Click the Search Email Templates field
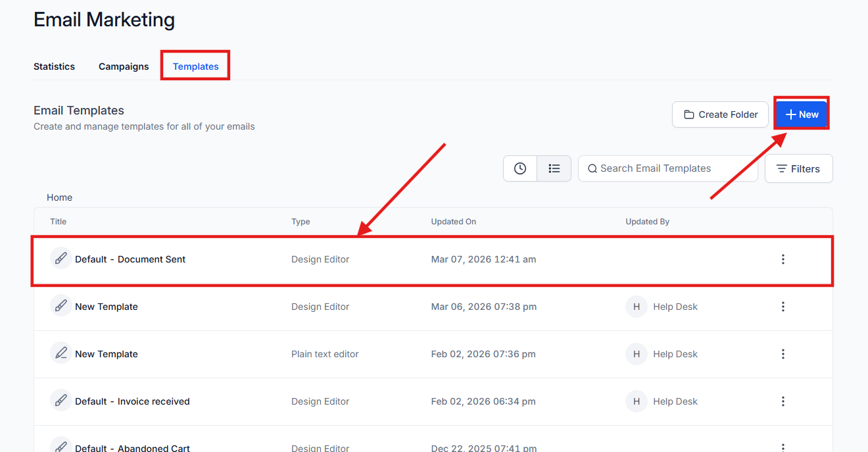This screenshot has height=452, width=868. pos(667,168)
